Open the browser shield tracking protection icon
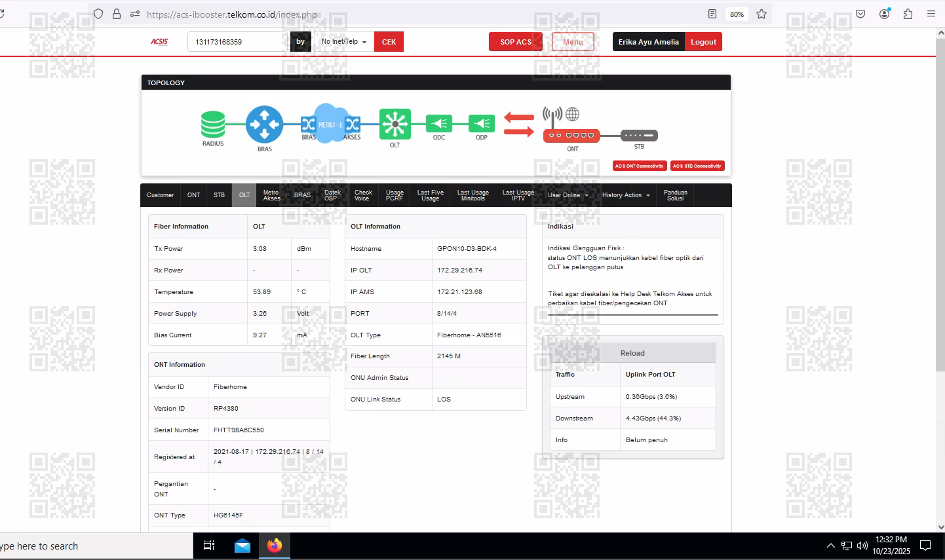This screenshot has width=945, height=560. (x=98, y=14)
